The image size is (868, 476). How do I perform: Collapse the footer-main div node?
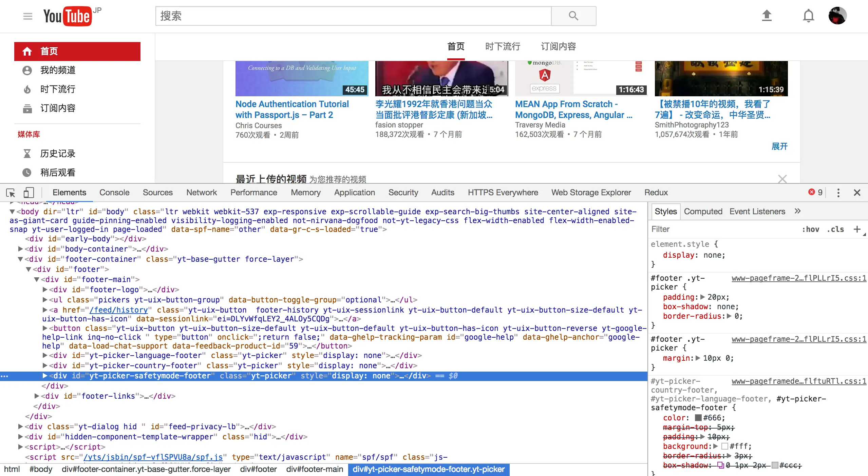[x=37, y=279]
